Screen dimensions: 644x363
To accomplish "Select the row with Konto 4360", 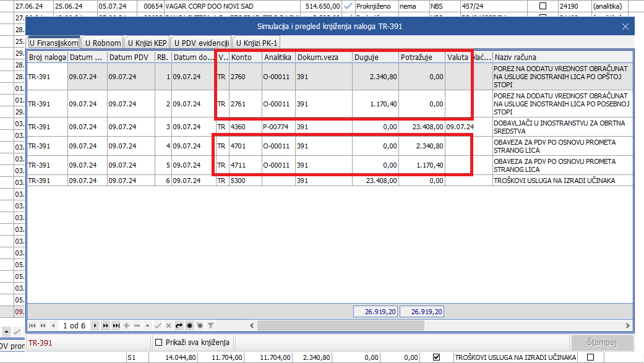I will (x=245, y=127).
